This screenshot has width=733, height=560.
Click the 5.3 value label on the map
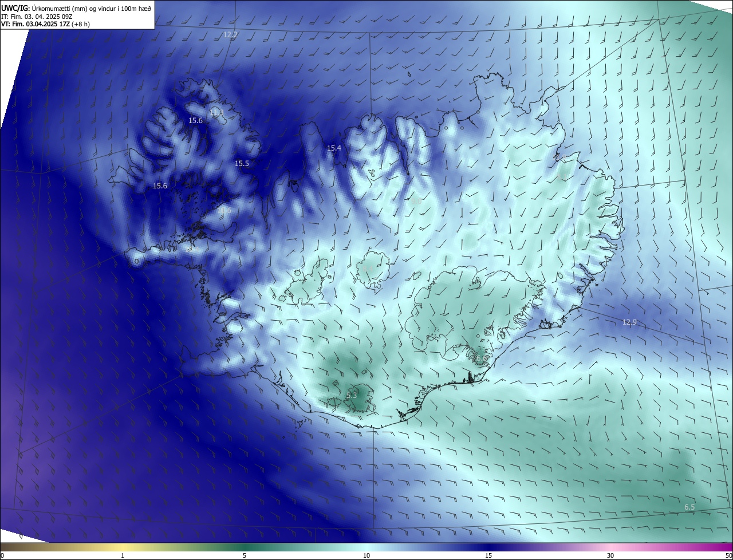(352, 395)
